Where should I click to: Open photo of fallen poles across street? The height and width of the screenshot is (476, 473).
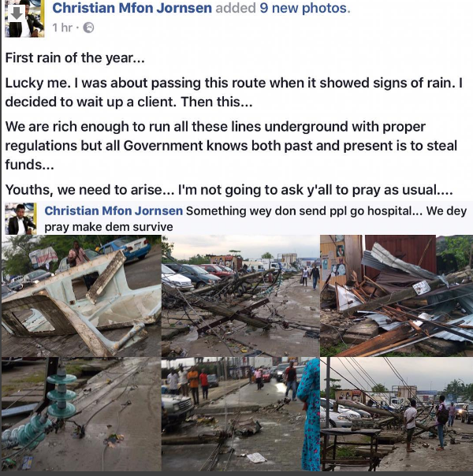[240, 296]
